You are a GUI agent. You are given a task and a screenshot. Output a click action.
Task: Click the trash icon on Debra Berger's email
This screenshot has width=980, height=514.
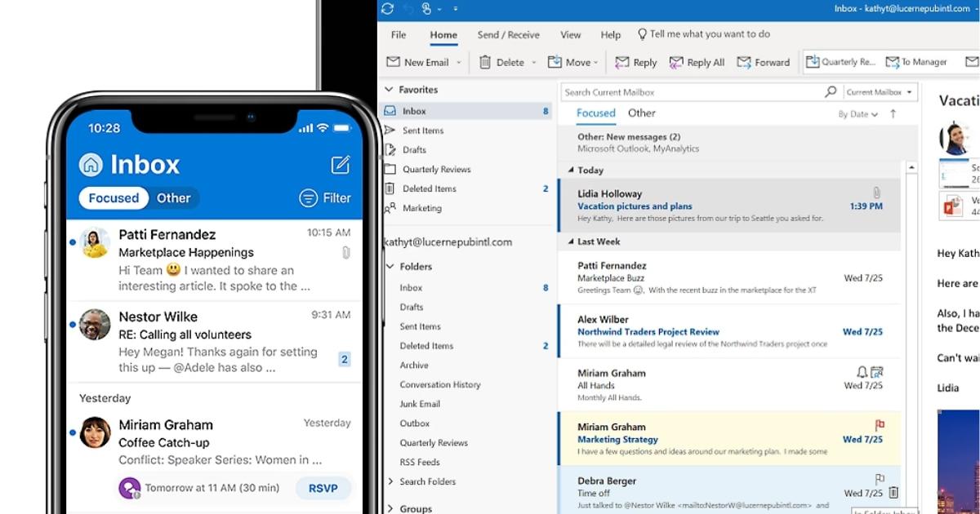893,493
